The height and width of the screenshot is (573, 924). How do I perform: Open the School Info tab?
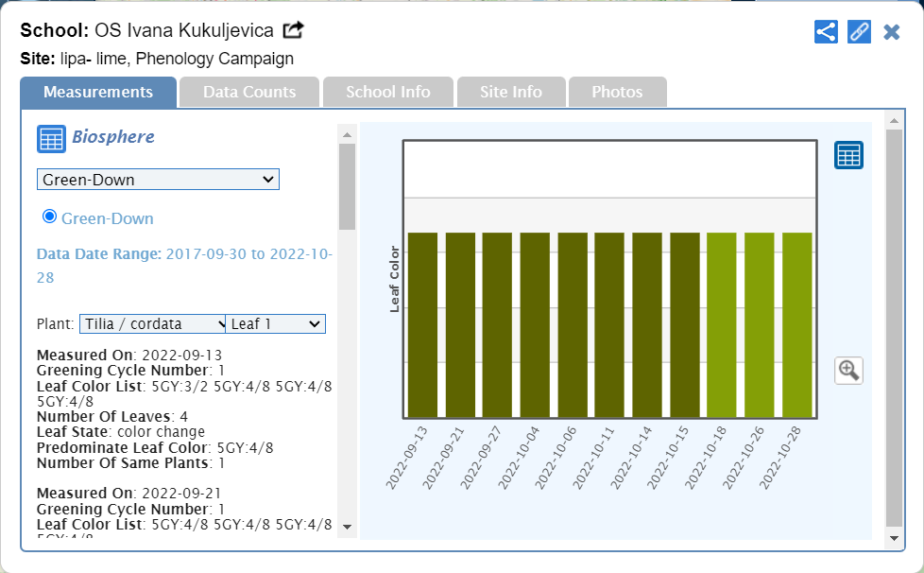coord(387,92)
